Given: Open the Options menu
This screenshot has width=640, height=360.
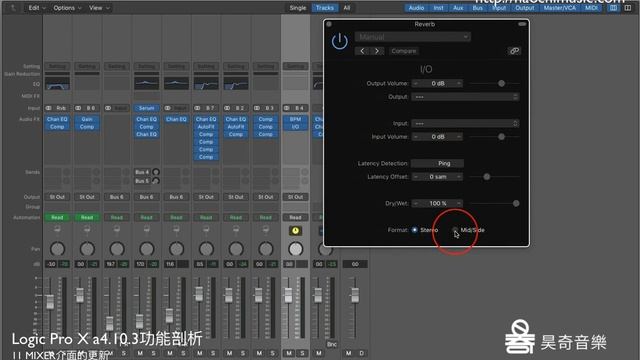Looking at the screenshot, I should (67, 8).
